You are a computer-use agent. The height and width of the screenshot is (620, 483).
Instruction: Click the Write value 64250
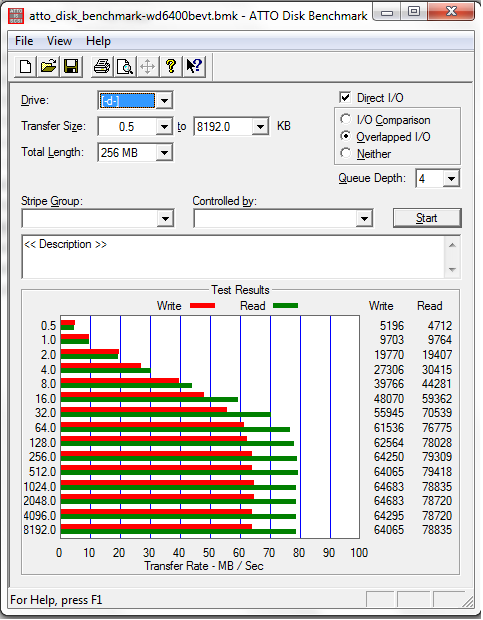(389, 457)
